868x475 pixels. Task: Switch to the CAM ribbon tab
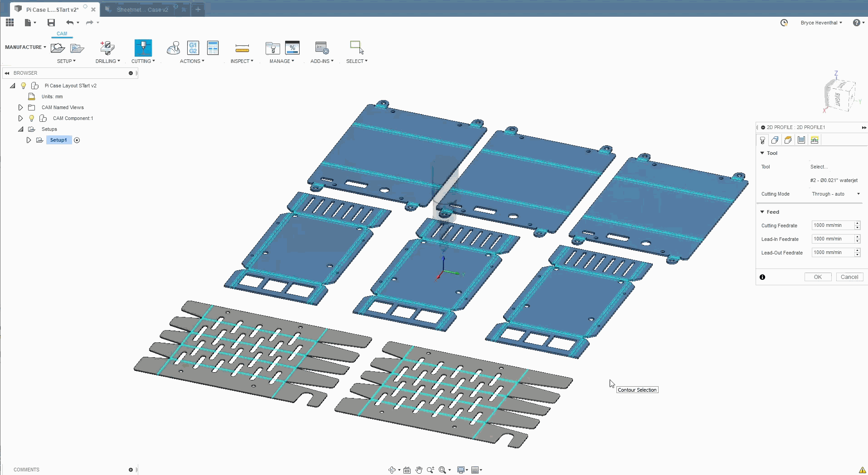pos(62,34)
